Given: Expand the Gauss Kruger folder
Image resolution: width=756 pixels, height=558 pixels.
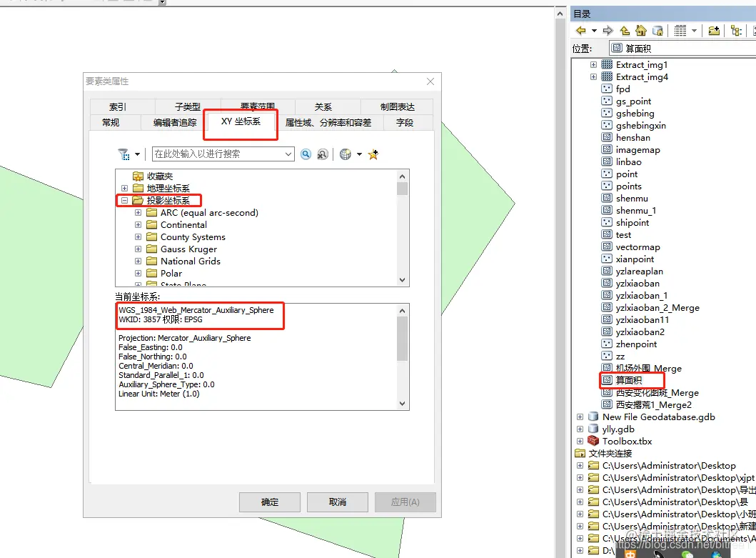Looking at the screenshot, I should pos(138,249).
